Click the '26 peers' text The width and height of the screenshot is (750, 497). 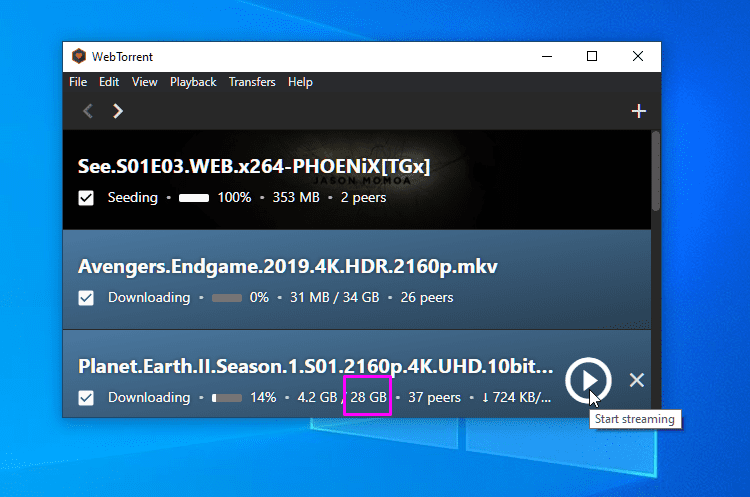(427, 298)
